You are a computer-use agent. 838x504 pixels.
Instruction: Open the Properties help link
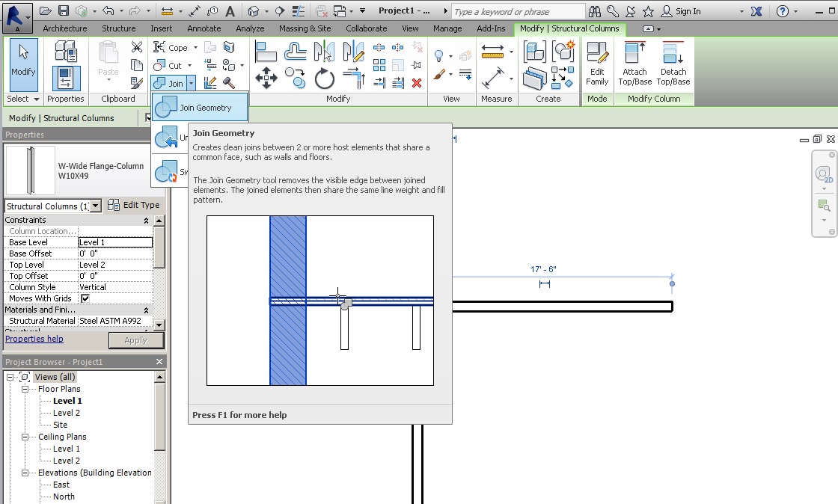(x=34, y=338)
